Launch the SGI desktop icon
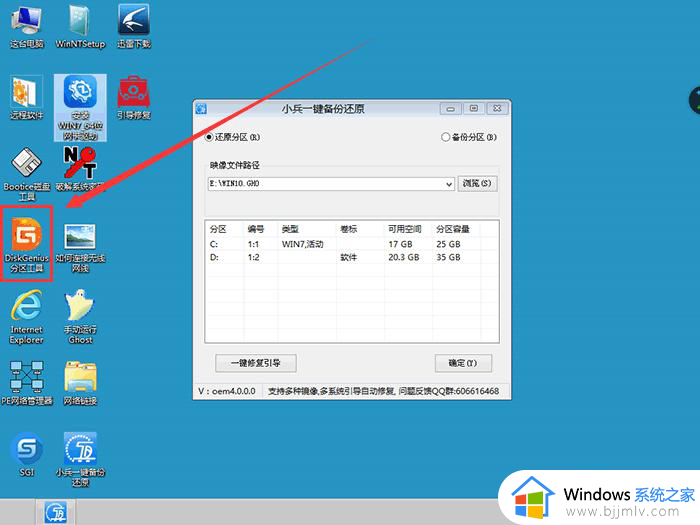Viewport: 700px width, 525px height. click(x=27, y=454)
